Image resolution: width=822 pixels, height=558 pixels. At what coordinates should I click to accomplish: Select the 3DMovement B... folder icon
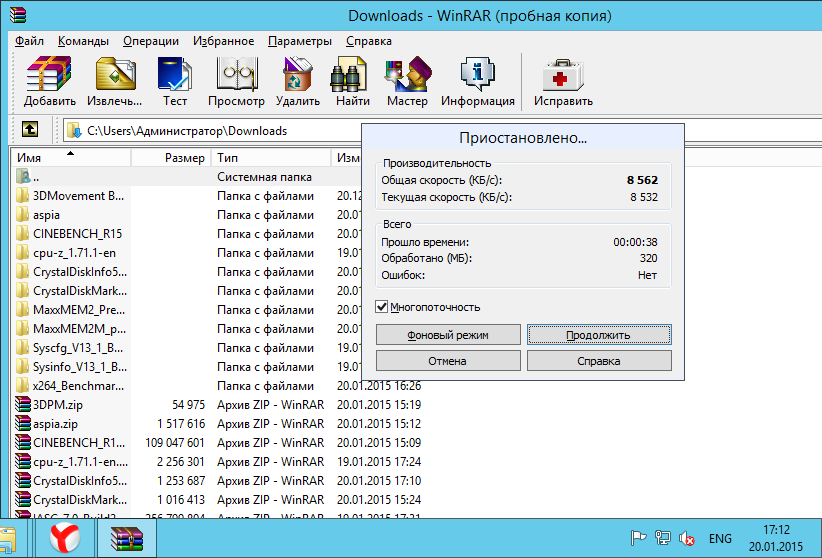point(22,196)
